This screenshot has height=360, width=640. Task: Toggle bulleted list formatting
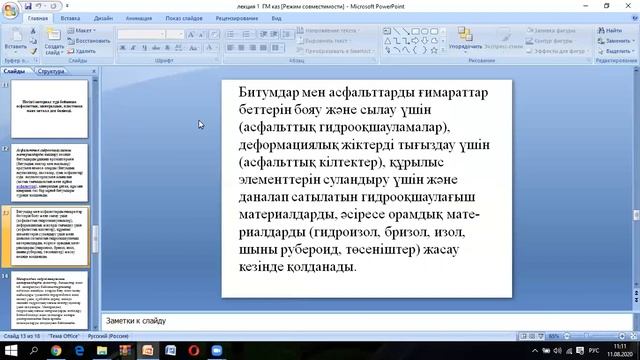point(231,35)
